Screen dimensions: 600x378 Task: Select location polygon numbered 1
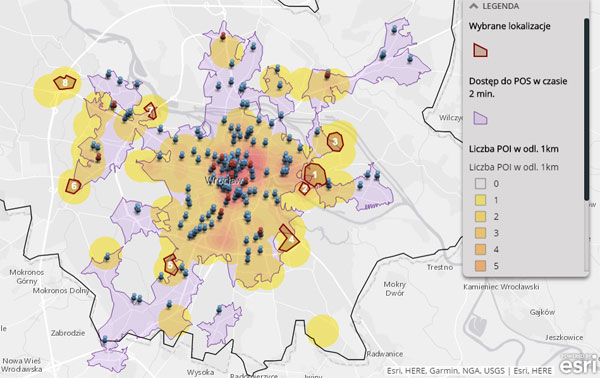315,175
